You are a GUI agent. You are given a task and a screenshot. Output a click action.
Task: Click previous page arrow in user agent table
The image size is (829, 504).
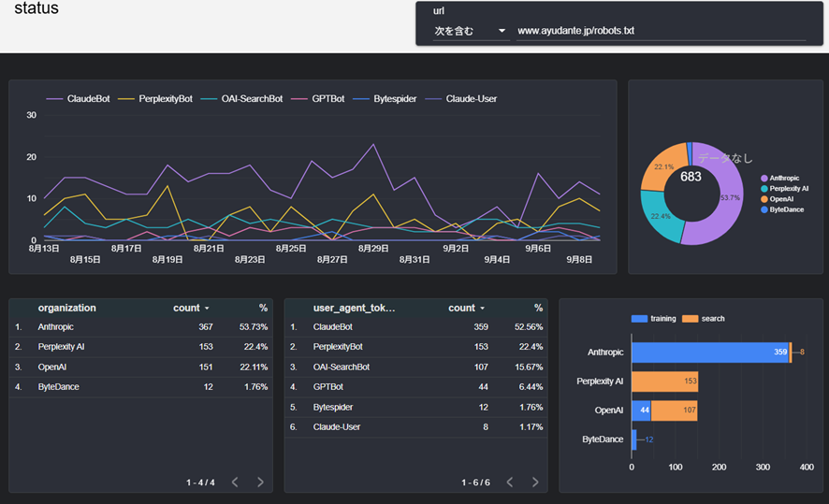[x=510, y=482]
